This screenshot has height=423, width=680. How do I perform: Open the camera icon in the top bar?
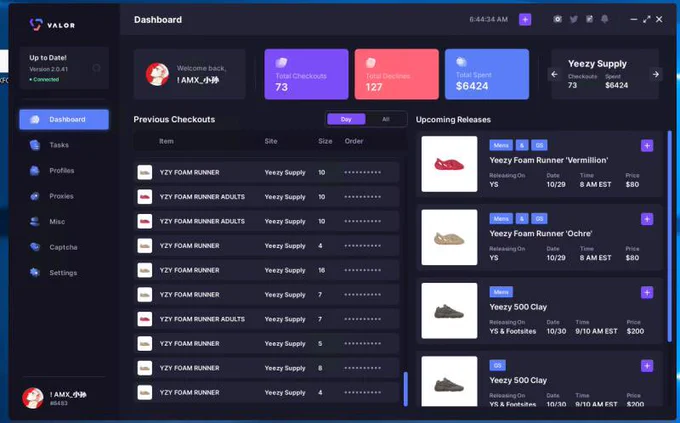(558, 19)
